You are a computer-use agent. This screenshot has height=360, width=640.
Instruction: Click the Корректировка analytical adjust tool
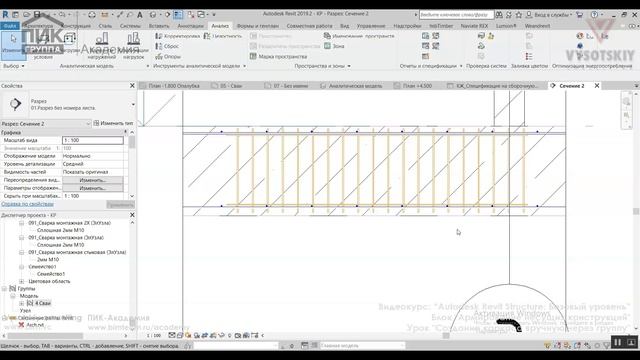point(178,36)
